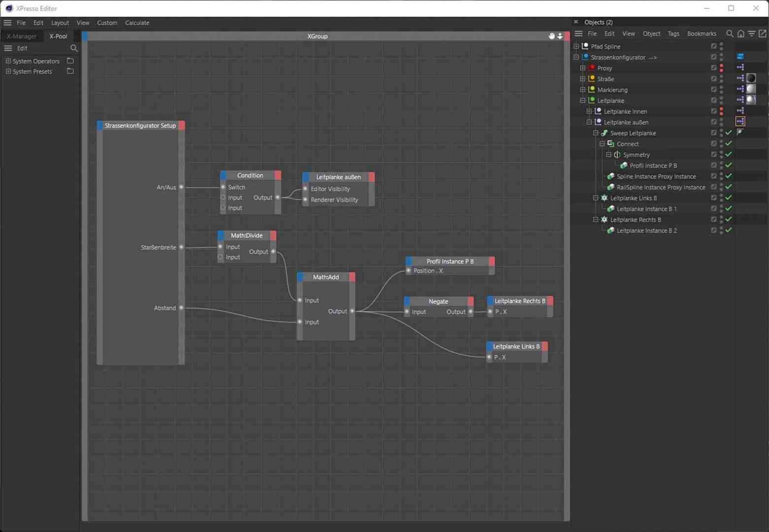
Task: Click the hand navigation icon on the XGroup bar
Action: pyautogui.click(x=551, y=36)
